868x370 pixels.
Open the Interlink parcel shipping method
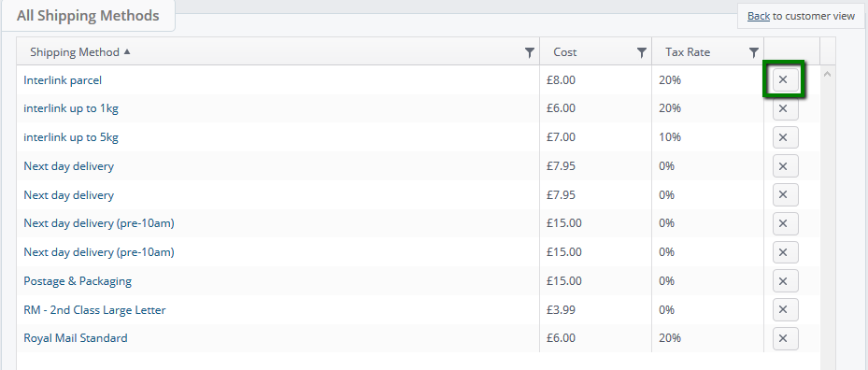point(63,80)
